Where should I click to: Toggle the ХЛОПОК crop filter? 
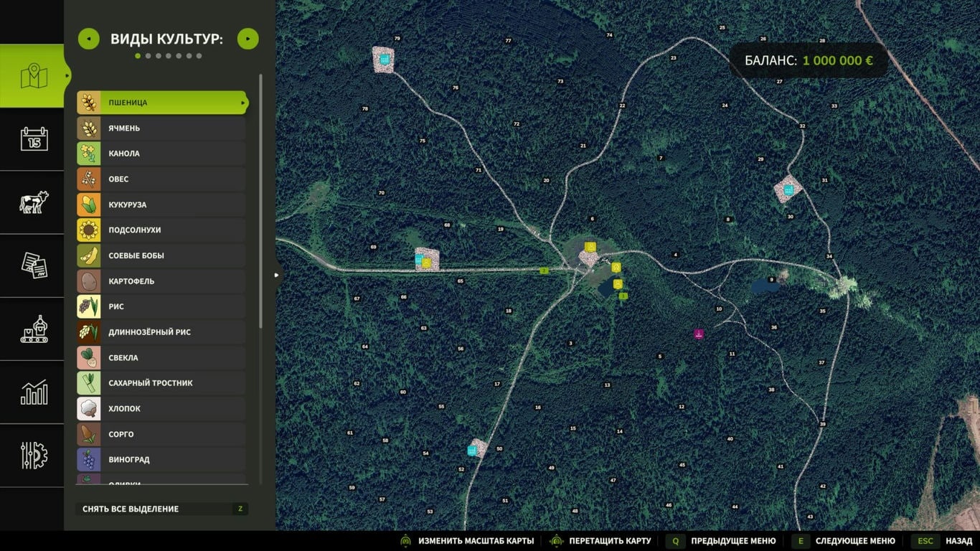coord(160,408)
